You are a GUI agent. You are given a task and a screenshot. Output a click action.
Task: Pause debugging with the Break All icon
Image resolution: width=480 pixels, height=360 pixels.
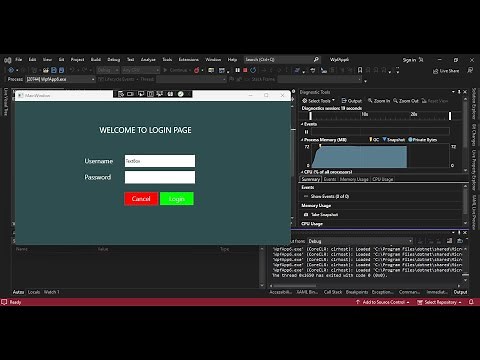[x=237, y=70]
